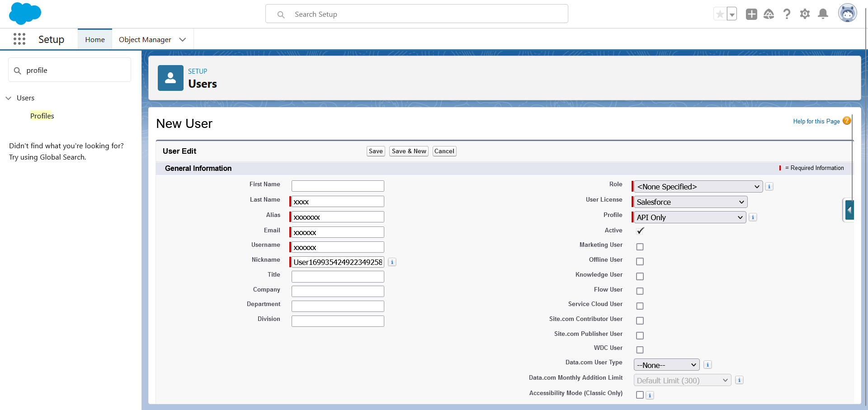868x410 pixels.
Task: Open the Help question mark icon
Action: [x=787, y=14]
